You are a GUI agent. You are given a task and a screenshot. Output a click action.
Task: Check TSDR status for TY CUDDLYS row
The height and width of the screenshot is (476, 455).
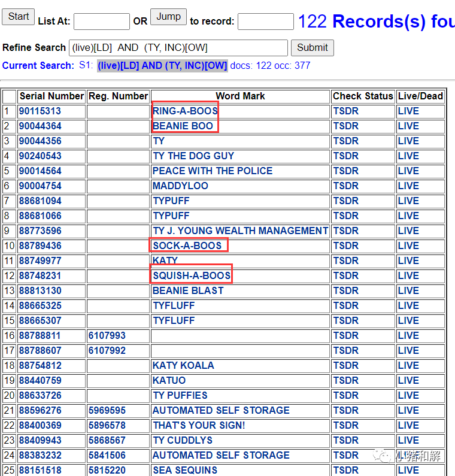345,441
